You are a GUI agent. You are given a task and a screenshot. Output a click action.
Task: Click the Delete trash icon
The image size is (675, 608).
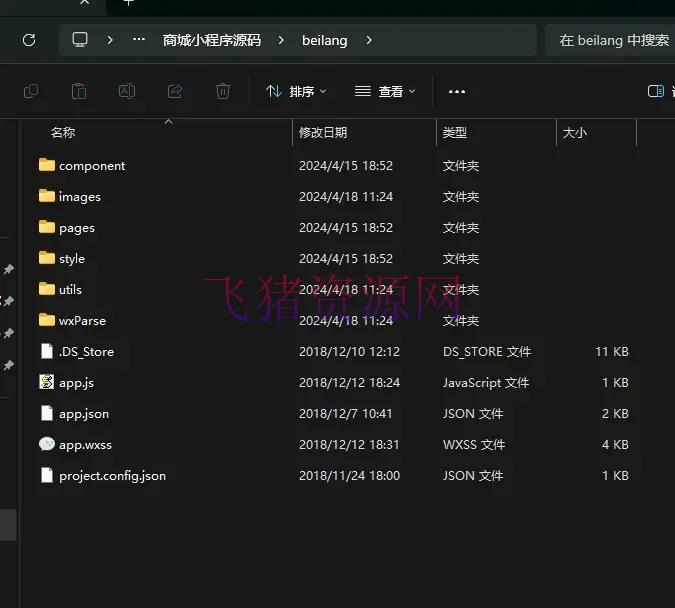(223, 91)
